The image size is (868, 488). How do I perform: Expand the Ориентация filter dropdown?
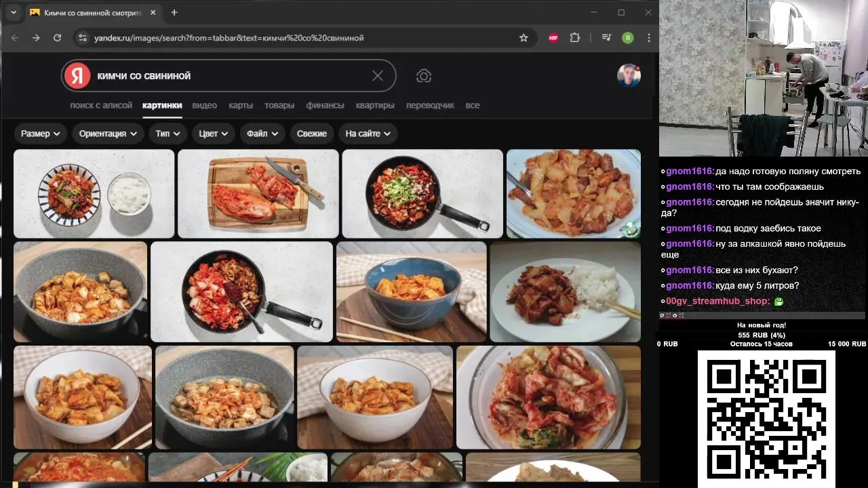[x=108, y=134]
